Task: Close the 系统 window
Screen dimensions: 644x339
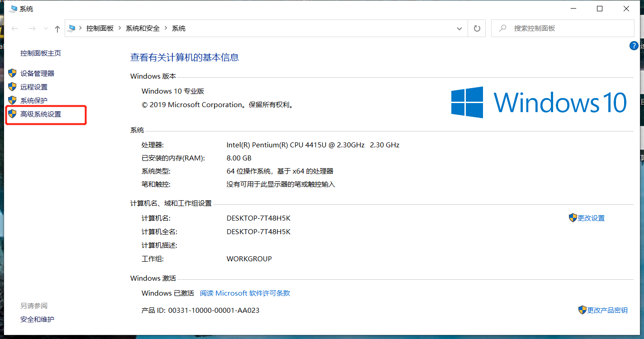Action: click(626, 9)
